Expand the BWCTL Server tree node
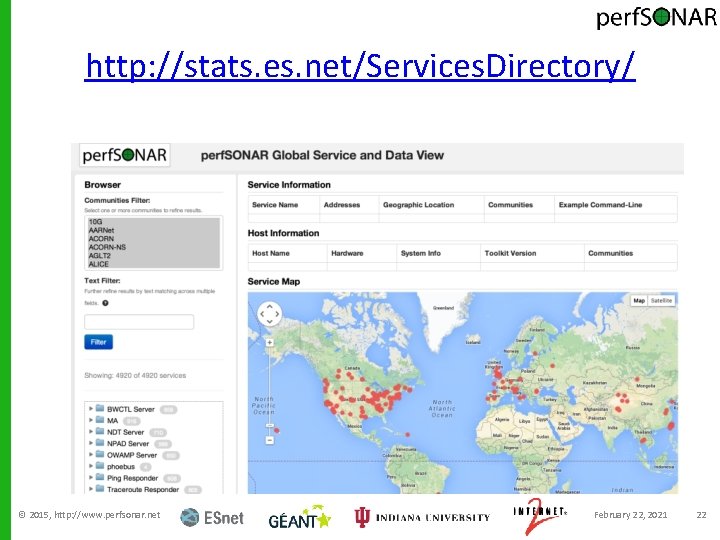720x540 pixels. (90, 408)
